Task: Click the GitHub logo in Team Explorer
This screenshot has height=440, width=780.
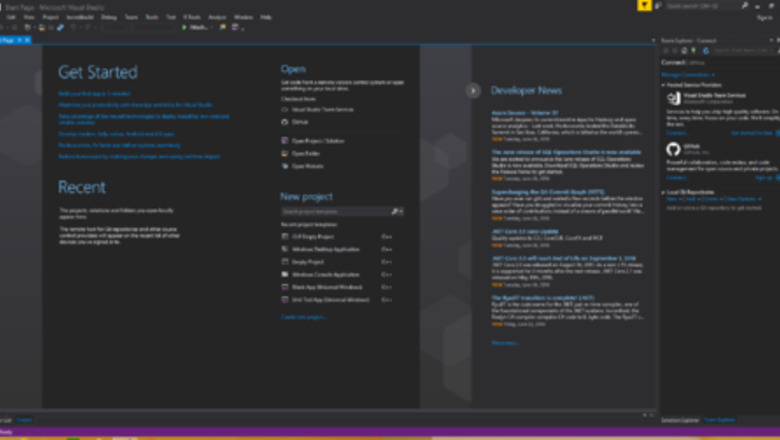Action: tap(673, 149)
